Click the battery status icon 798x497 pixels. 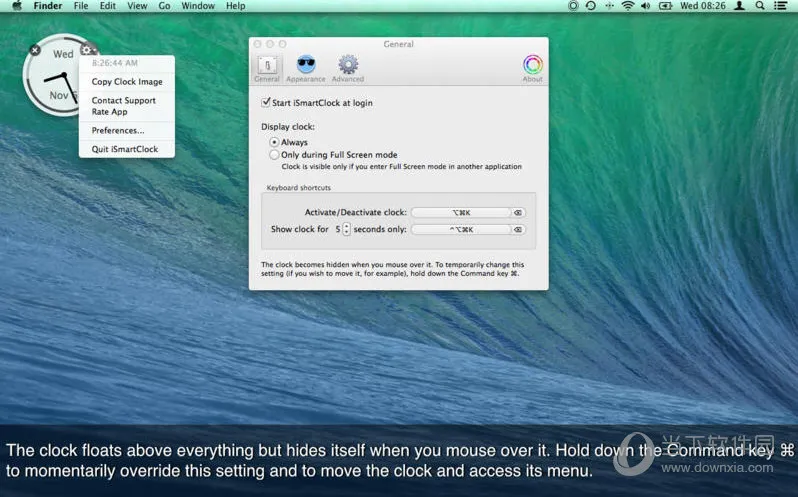point(665,6)
